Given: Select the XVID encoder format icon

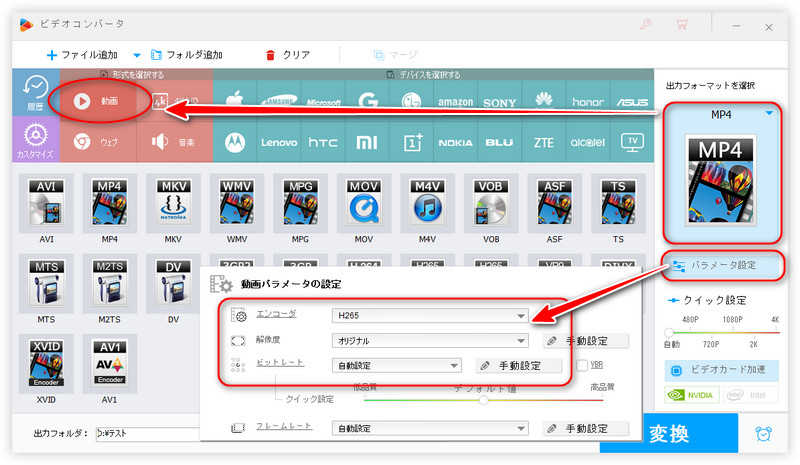Looking at the screenshot, I should [46, 364].
